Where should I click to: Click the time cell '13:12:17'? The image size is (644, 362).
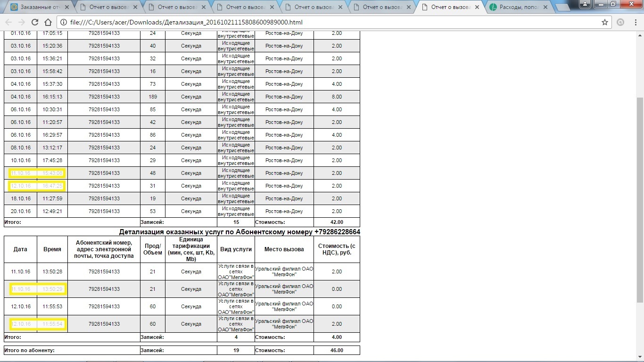(52, 148)
